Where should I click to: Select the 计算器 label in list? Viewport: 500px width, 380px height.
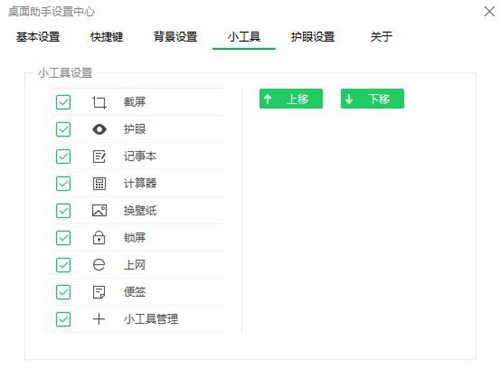(140, 183)
